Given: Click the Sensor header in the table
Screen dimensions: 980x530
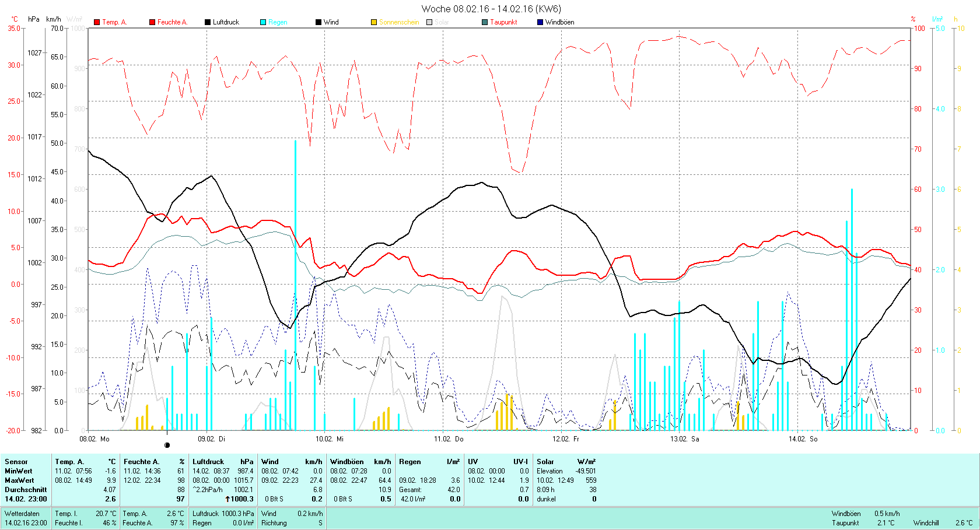Looking at the screenshot, I should click(x=16, y=462).
